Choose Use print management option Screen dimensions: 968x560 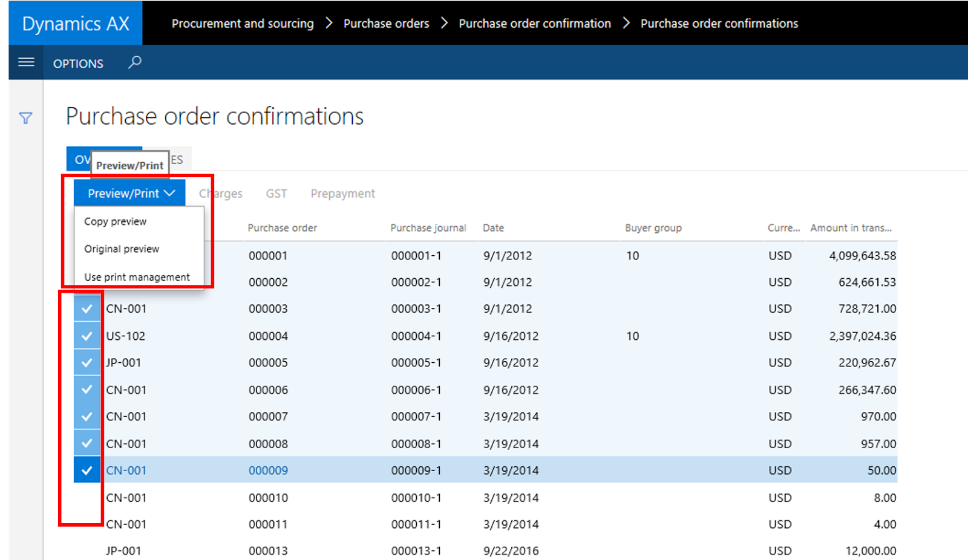coord(137,277)
